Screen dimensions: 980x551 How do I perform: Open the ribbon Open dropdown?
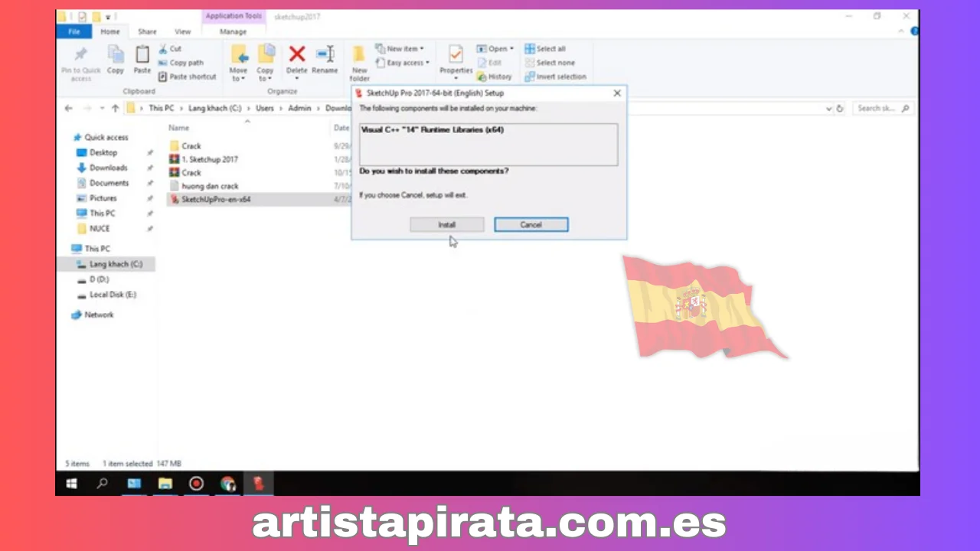pyautogui.click(x=495, y=49)
